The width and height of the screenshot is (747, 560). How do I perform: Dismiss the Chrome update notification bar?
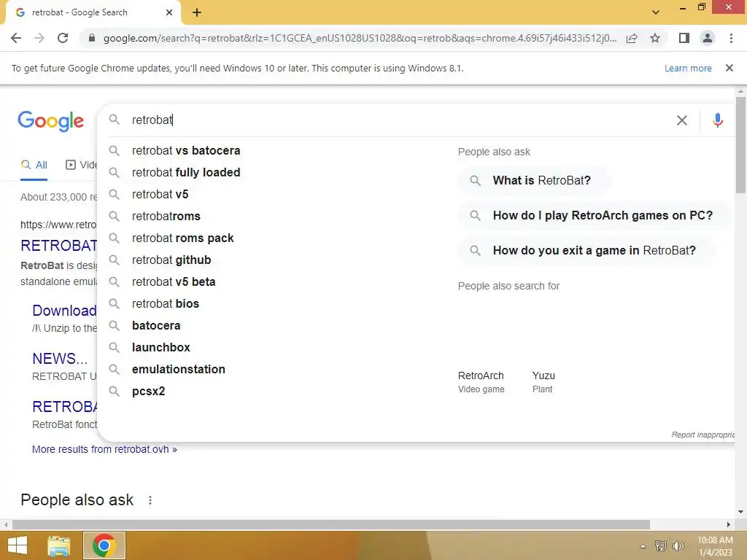click(x=729, y=68)
